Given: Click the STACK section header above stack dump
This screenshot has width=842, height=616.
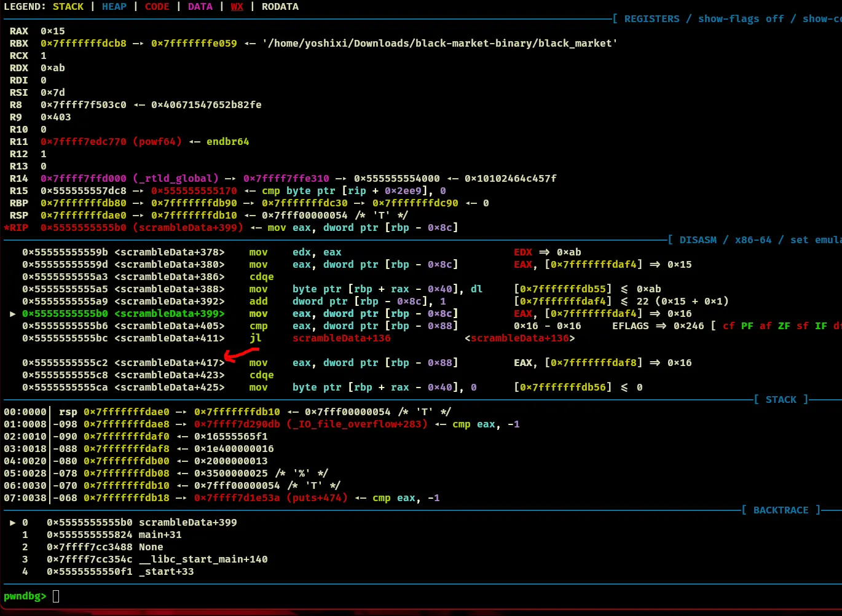Looking at the screenshot, I should tap(781, 400).
